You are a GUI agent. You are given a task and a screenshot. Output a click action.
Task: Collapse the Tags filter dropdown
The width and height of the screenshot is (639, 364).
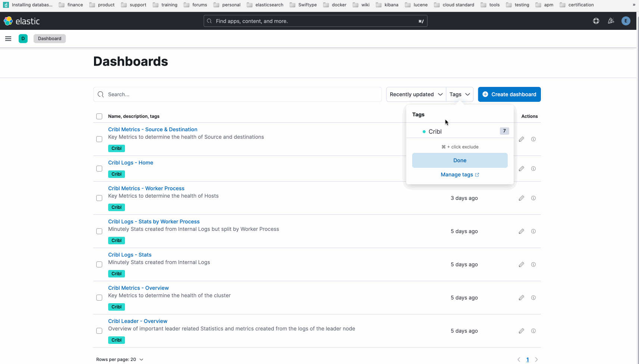(x=460, y=94)
